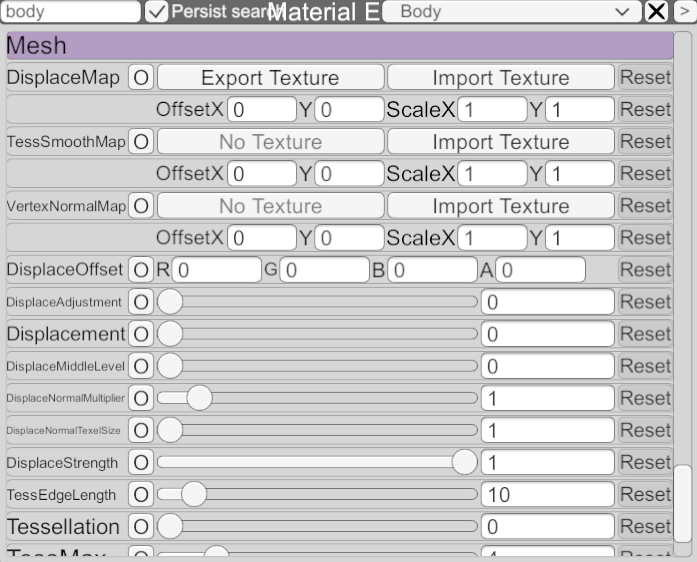Import Texture for TessSmoothMap
This screenshot has width=697, height=562.
pos(500,142)
